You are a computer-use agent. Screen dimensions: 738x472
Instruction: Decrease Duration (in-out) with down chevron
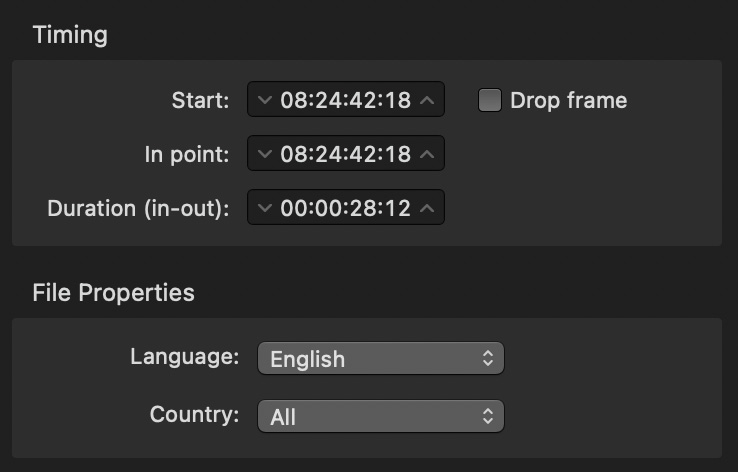(x=265, y=208)
